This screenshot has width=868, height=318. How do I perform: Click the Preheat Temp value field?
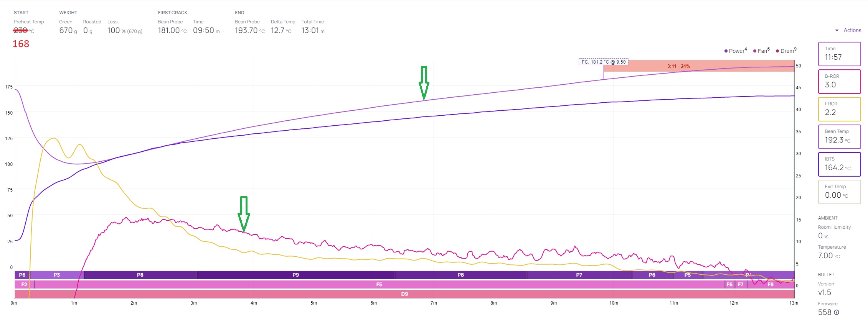point(21,31)
